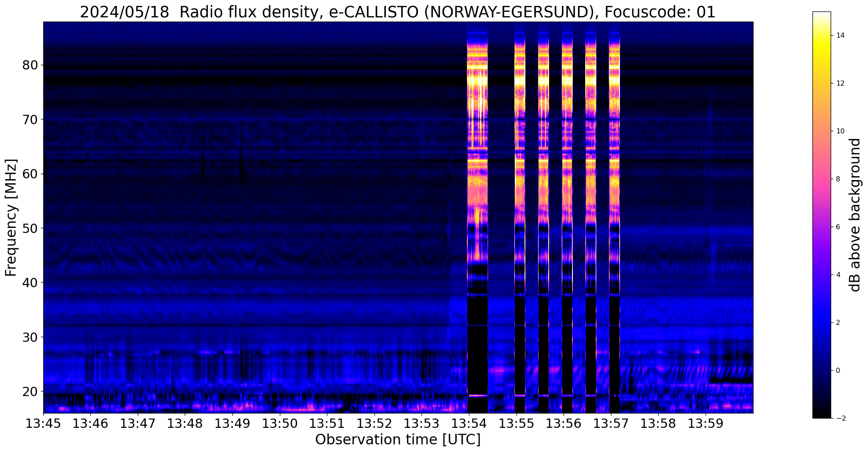The width and height of the screenshot is (868, 452).
Task: Click the colorbar tick label 2
Action: point(838,323)
